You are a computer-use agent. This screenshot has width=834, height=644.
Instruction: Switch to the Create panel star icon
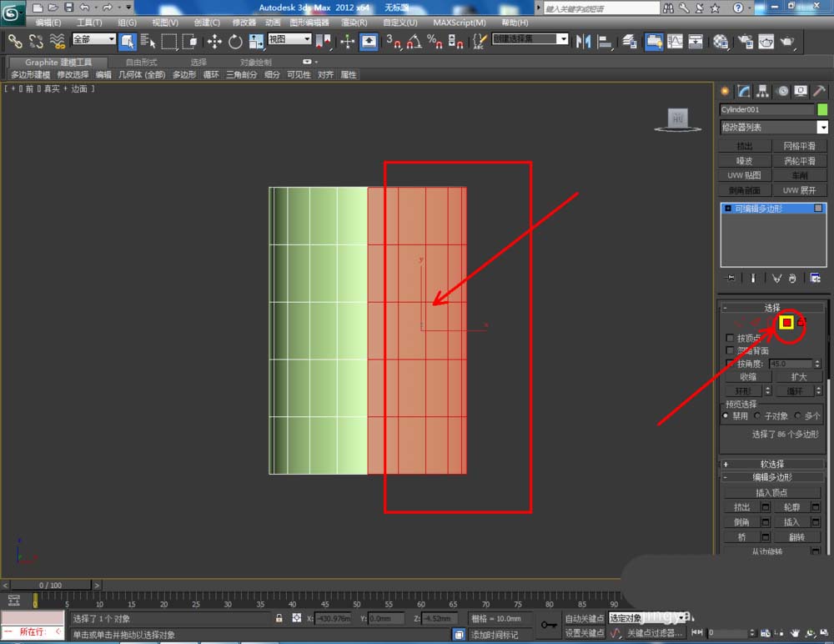pos(725,91)
